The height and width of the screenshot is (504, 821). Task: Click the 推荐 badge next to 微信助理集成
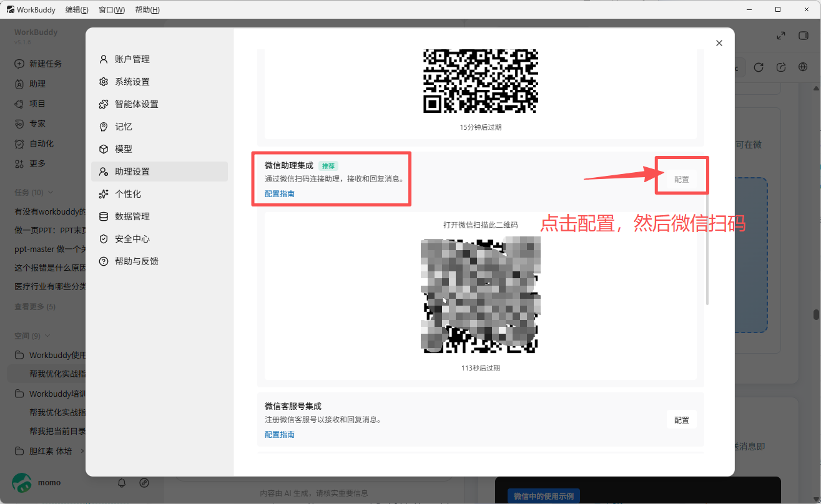(328, 166)
